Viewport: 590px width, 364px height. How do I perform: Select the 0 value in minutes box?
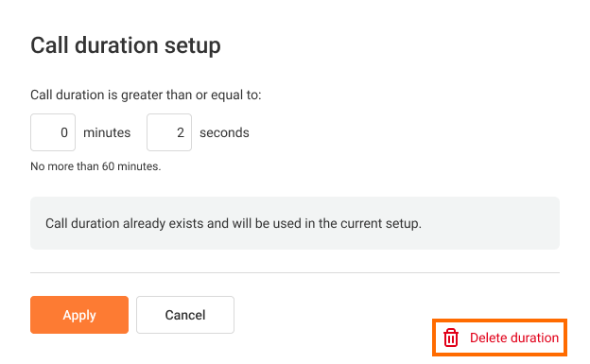coord(64,132)
